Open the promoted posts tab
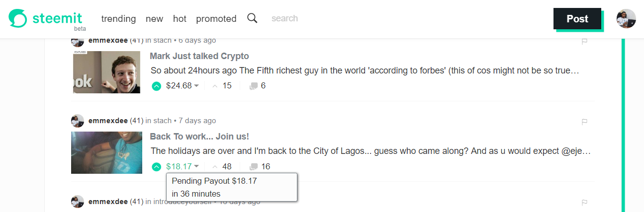The image size is (644, 212). tap(216, 19)
